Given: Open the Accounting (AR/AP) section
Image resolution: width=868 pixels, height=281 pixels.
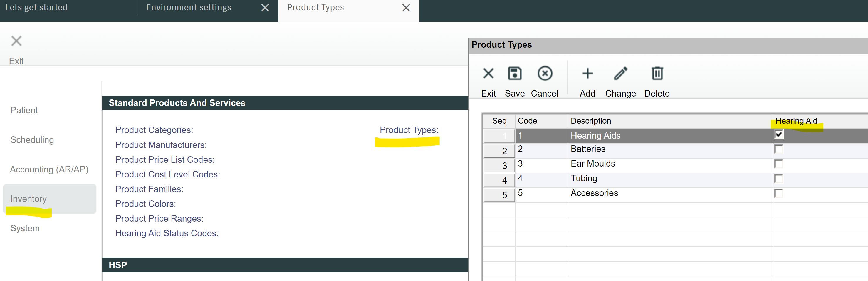Looking at the screenshot, I should (49, 169).
